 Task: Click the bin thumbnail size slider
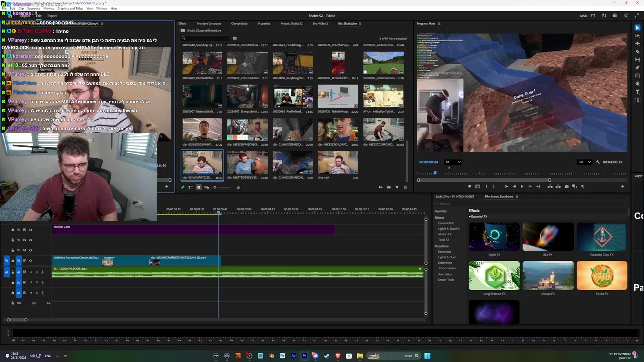tap(221, 187)
